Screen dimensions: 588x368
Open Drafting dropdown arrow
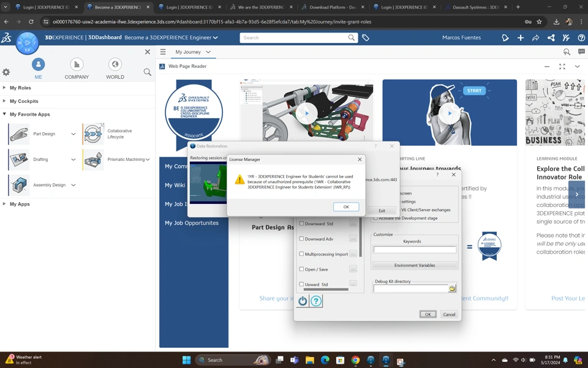73,159
